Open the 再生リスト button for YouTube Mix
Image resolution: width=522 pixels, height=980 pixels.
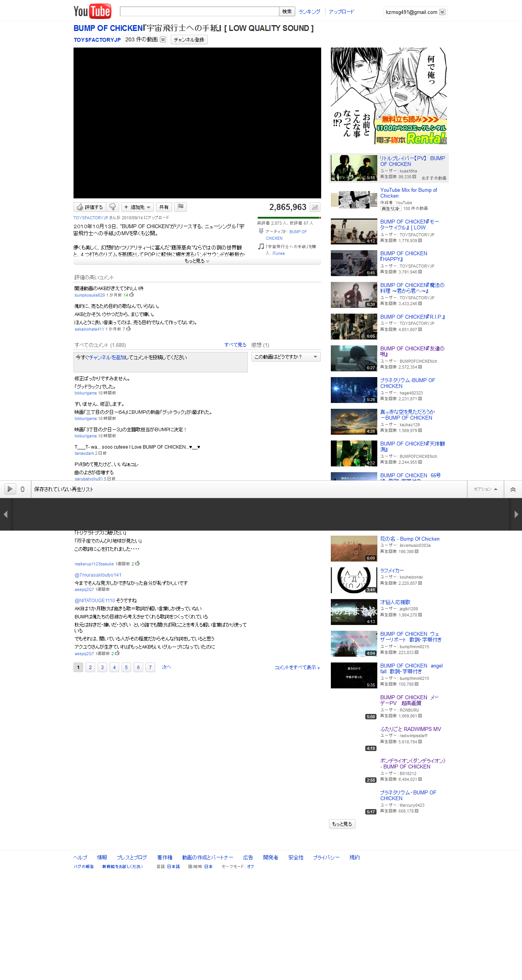(x=391, y=208)
